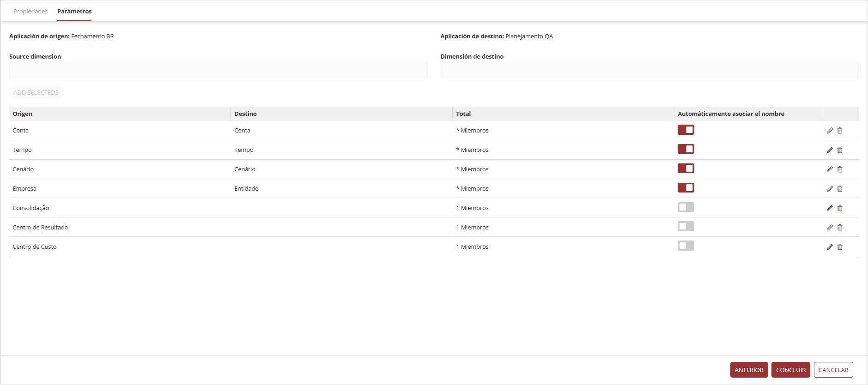Disable auto name association for Empresa

tap(686, 188)
